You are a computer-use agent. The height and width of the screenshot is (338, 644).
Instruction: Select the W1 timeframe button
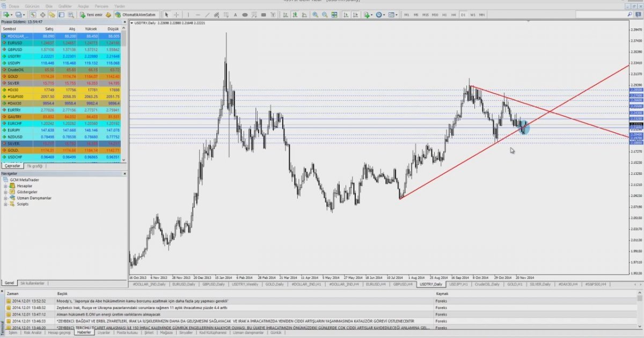click(473, 15)
